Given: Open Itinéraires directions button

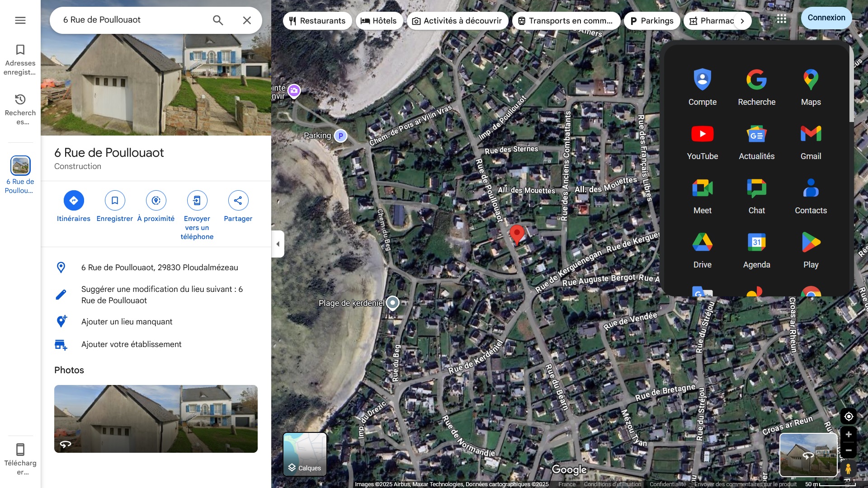Looking at the screenshot, I should [74, 201].
